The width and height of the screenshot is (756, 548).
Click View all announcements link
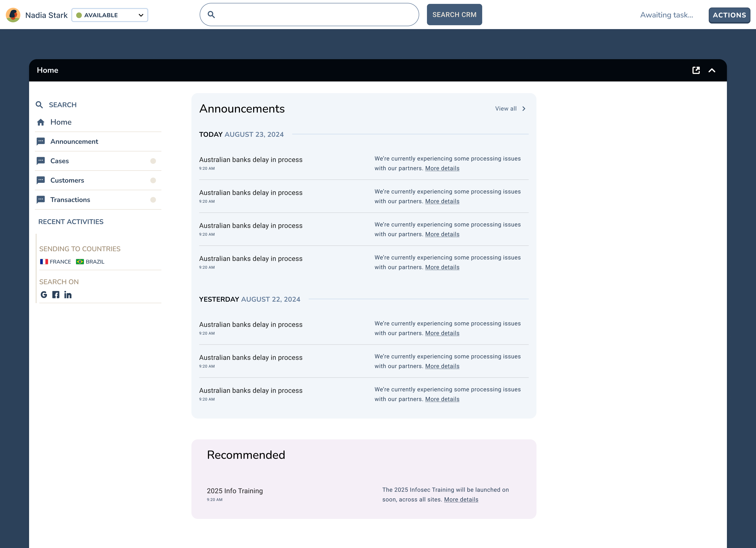coord(506,108)
